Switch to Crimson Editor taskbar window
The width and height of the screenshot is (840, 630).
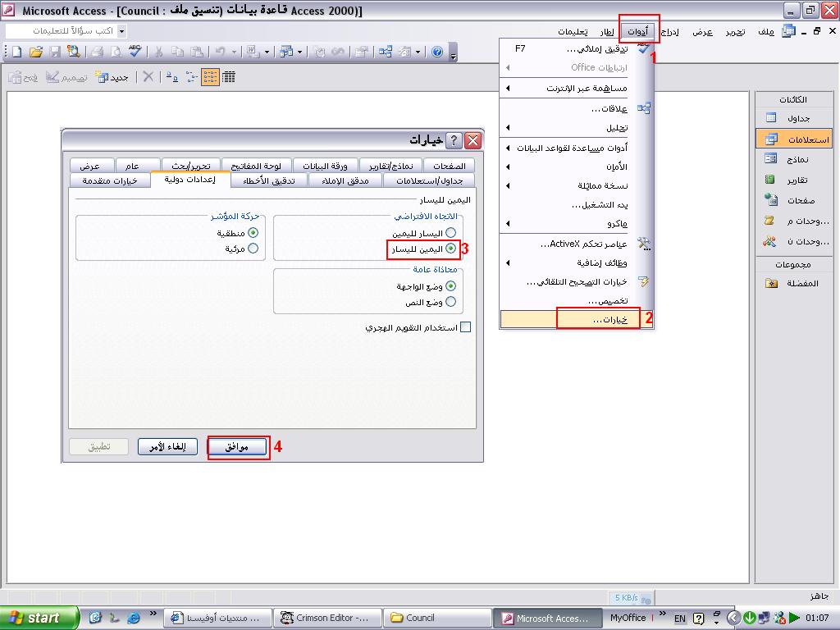point(327,618)
